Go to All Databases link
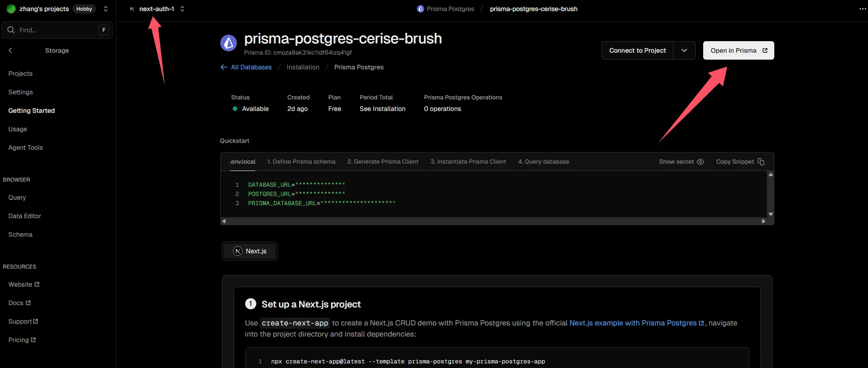Viewport: 868px width, 368px height. [x=251, y=67]
